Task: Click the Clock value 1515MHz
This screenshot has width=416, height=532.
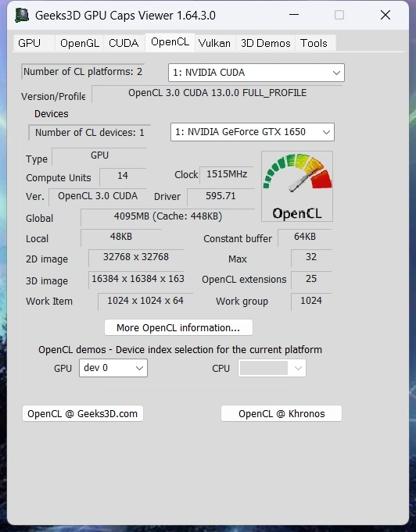Action: [x=227, y=175]
